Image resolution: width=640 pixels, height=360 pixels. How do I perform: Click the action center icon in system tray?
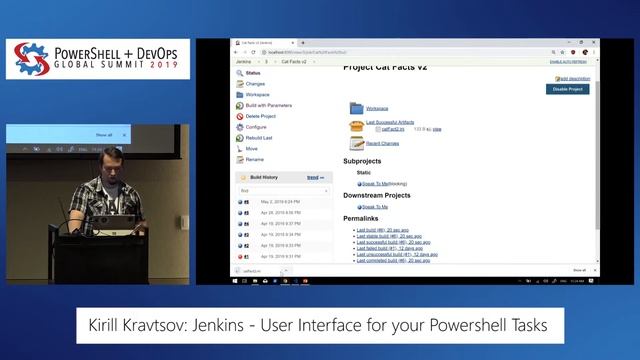[x=591, y=281]
